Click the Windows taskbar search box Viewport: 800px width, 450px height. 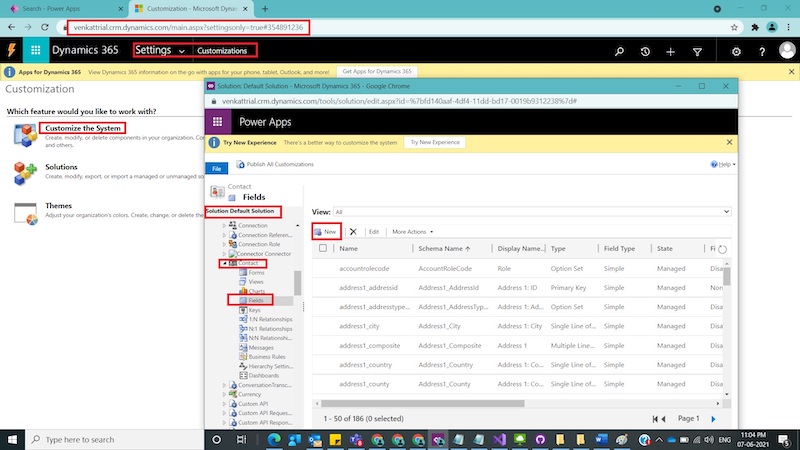tap(115, 439)
